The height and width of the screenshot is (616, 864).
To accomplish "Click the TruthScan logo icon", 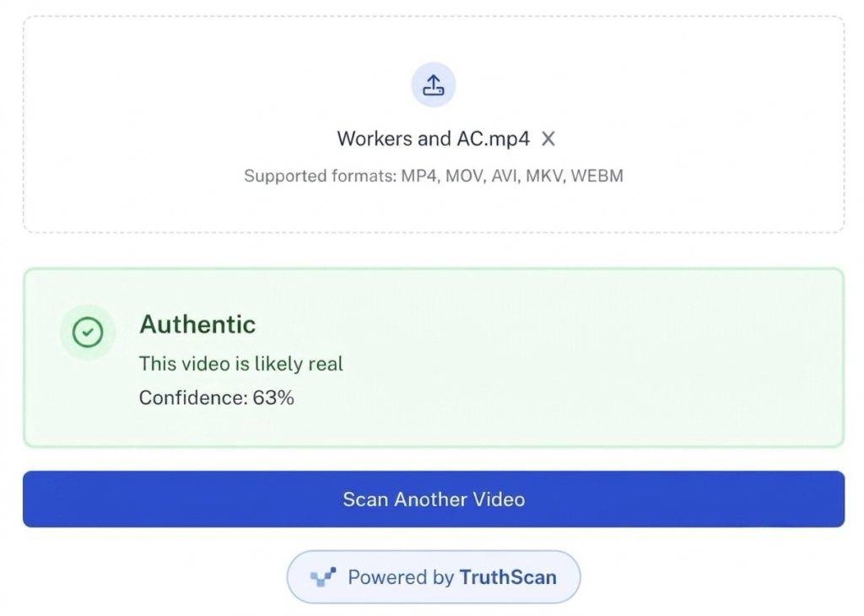I will (323, 577).
